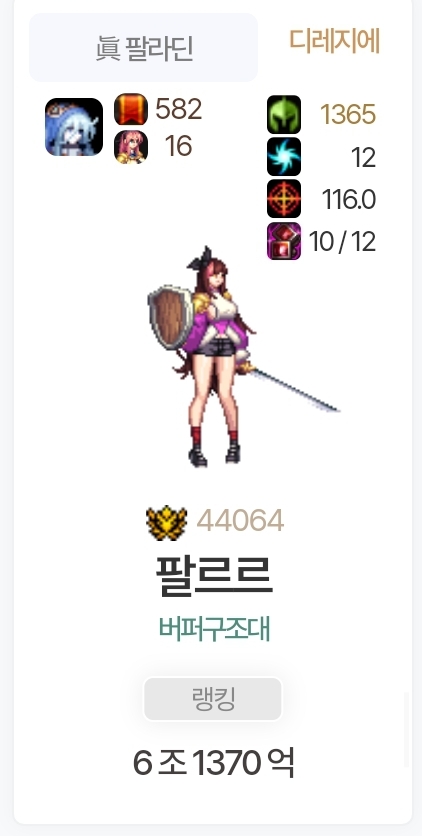The image size is (422, 836).
Task: Click the scrollbar on the right edge
Action: [x=407, y=729]
